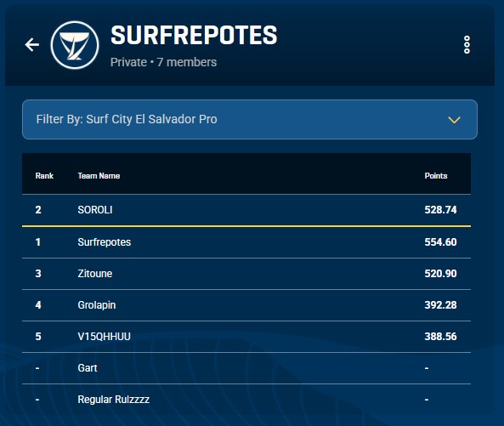Click the back arrow icon
504x426 pixels.
point(32,45)
